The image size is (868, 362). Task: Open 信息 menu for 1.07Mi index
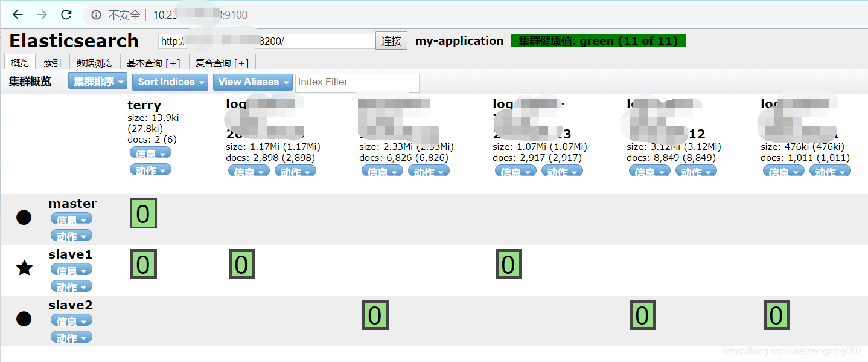515,172
